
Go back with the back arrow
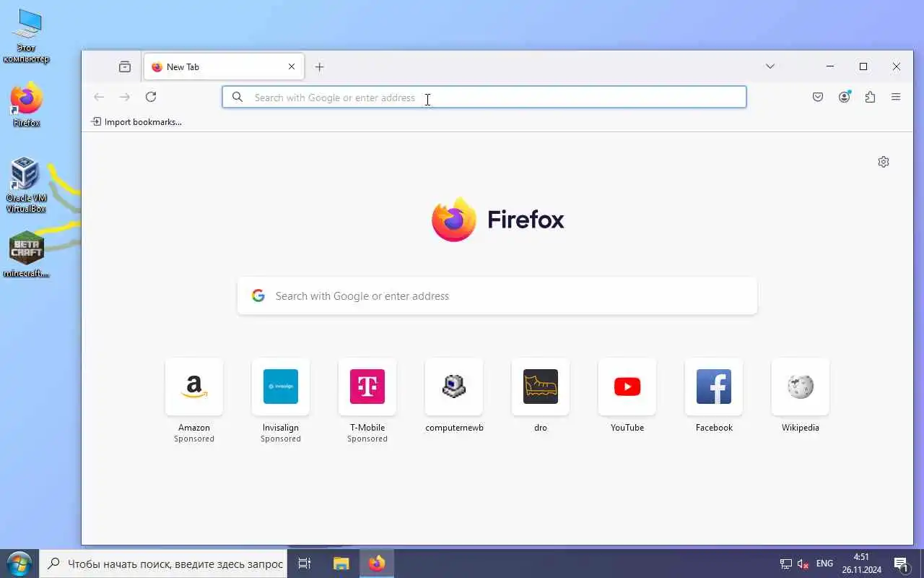[99, 97]
